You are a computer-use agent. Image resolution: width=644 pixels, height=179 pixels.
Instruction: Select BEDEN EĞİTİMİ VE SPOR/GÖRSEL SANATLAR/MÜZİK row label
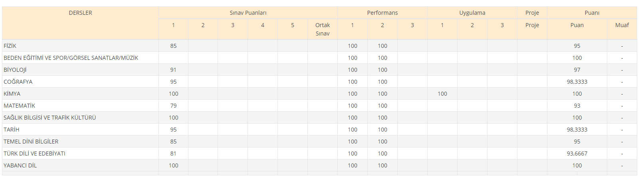pyautogui.click(x=71, y=58)
